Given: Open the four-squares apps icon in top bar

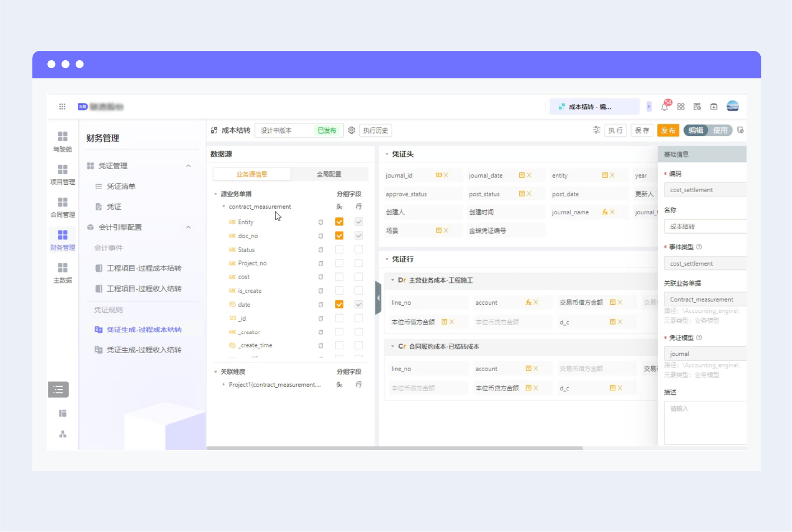Looking at the screenshot, I should [x=681, y=106].
